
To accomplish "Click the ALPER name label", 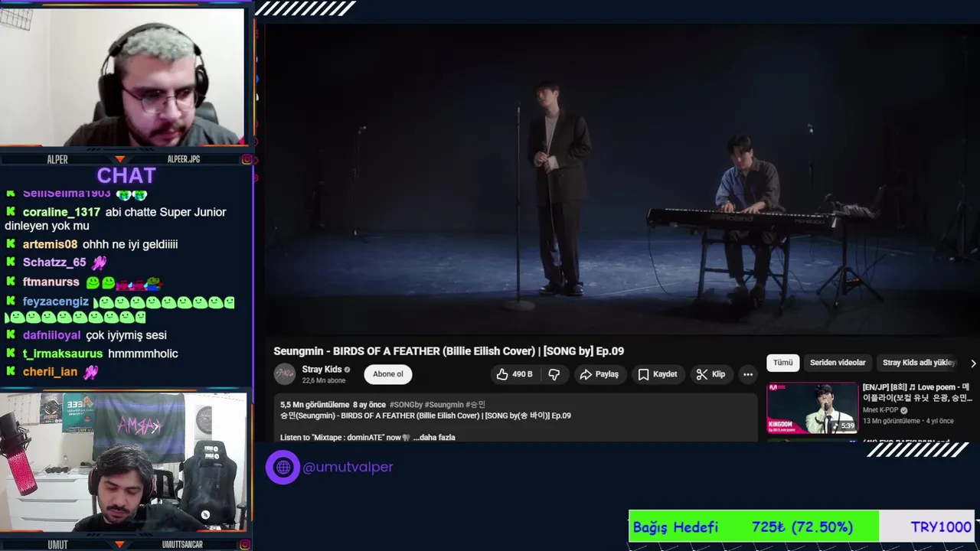I will (57, 159).
